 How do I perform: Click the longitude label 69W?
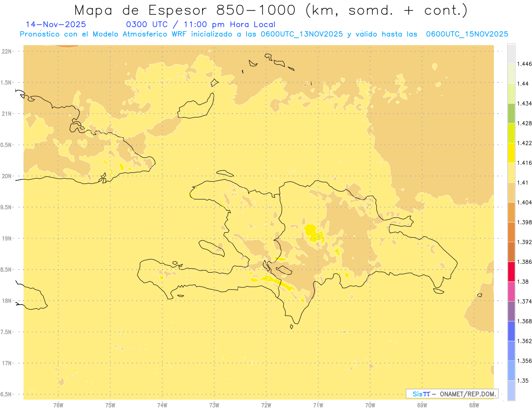tap(422, 405)
